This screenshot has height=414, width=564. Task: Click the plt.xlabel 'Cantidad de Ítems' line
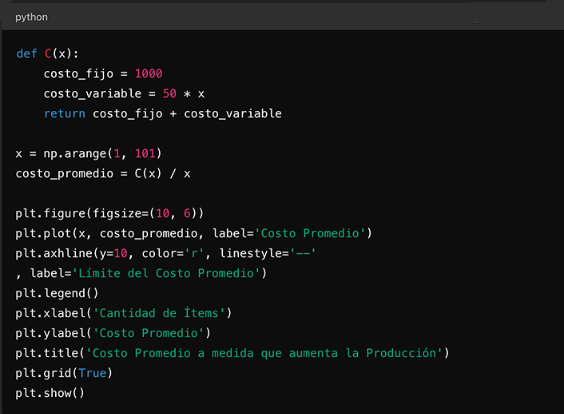123,313
